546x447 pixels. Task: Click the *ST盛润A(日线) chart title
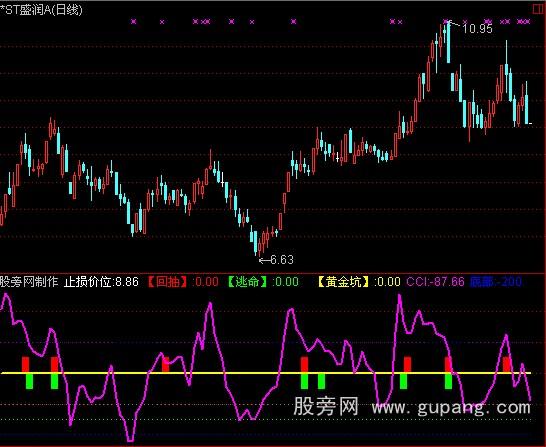click(41, 10)
